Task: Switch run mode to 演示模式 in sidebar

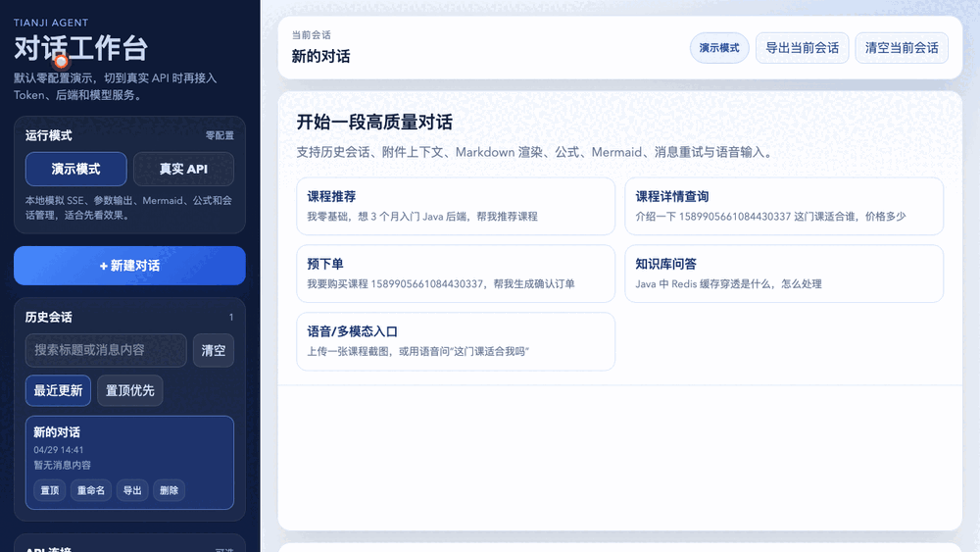Action: 75,169
